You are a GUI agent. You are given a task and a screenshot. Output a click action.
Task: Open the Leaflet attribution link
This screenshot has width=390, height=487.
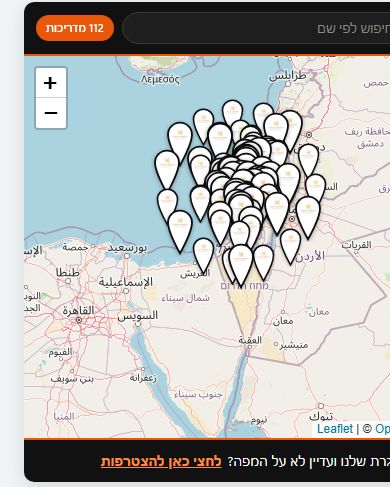[x=335, y=429]
